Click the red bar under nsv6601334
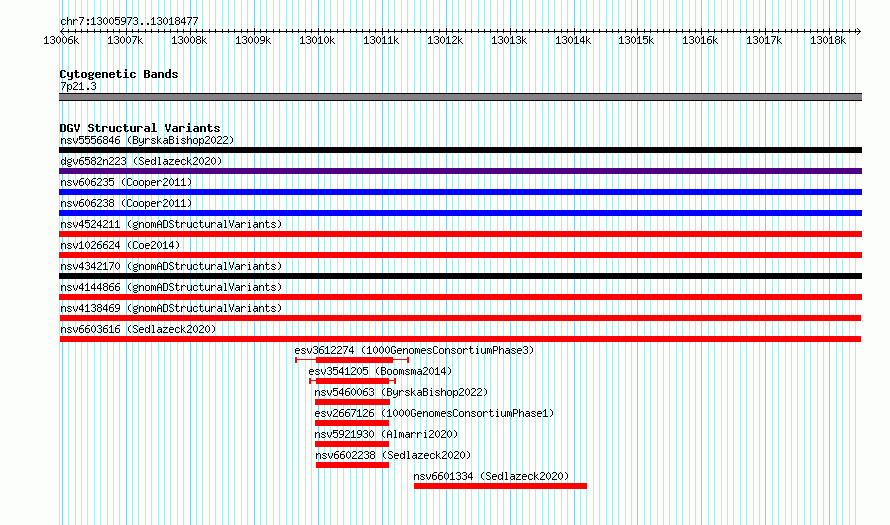 pos(500,486)
